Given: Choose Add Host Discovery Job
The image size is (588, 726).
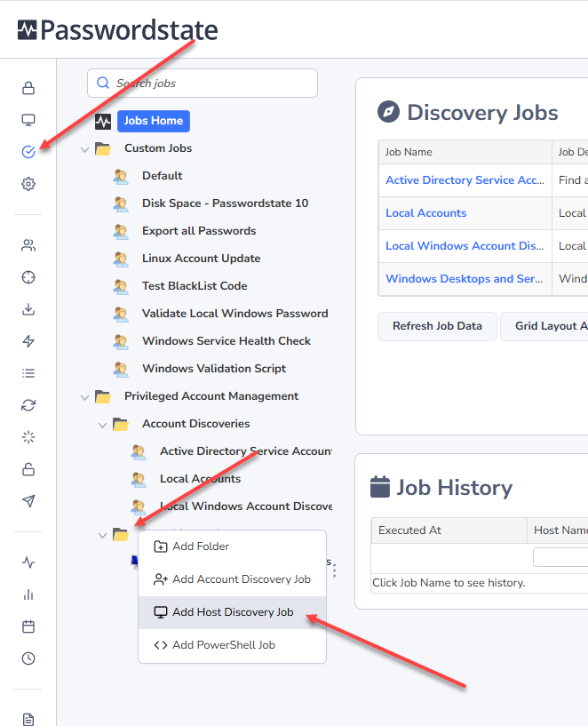Looking at the screenshot, I should click(232, 612).
